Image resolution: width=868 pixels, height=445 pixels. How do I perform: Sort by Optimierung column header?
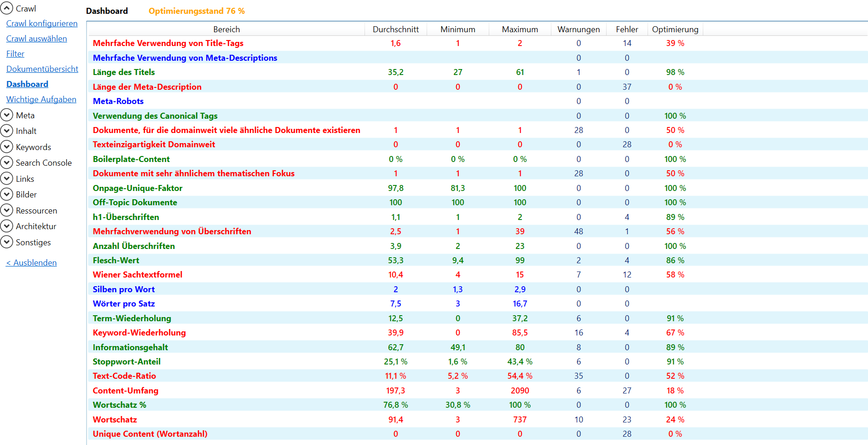click(675, 29)
